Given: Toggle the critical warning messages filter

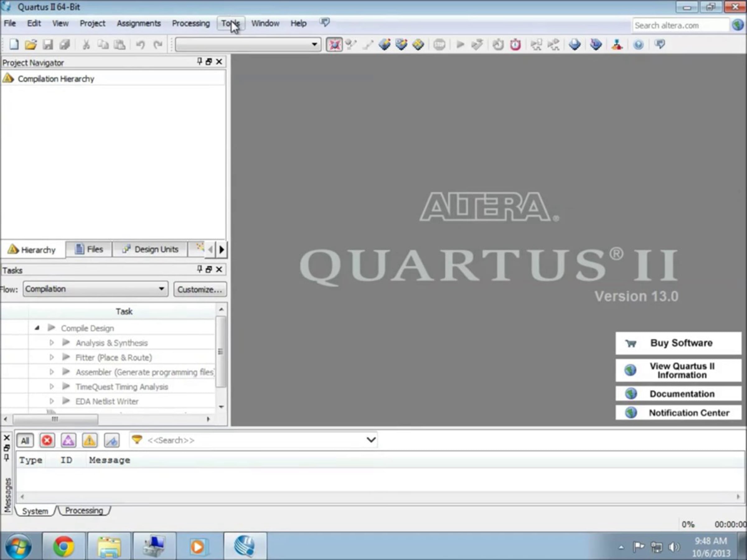Looking at the screenshot, I should point(68,440).
